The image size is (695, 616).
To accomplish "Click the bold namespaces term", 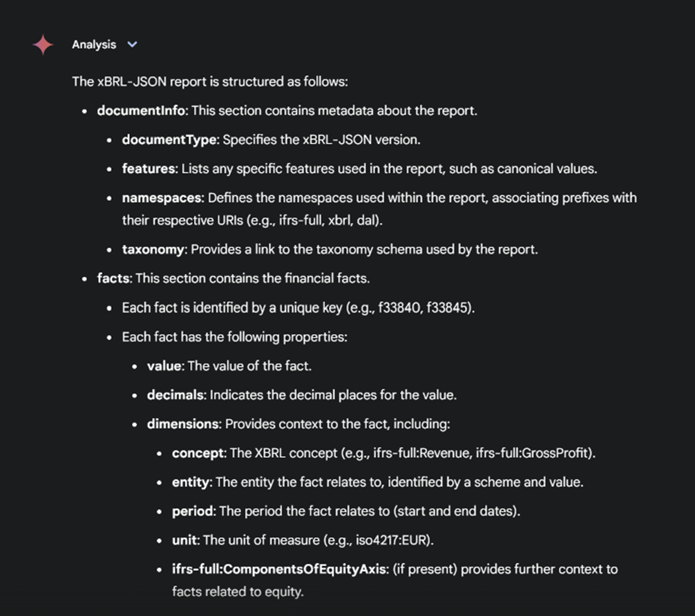I will pyautogui.click(x=162, y=198).
